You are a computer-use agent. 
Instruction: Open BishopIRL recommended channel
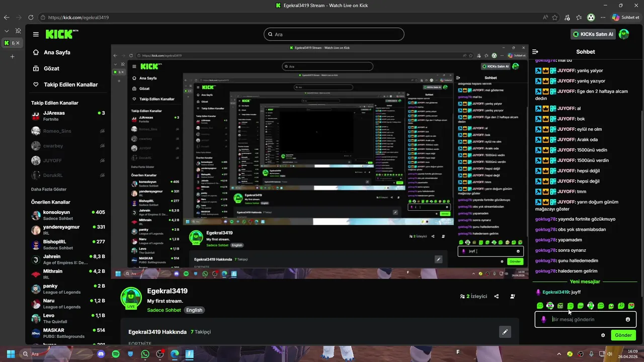click(x=68, y=244)
